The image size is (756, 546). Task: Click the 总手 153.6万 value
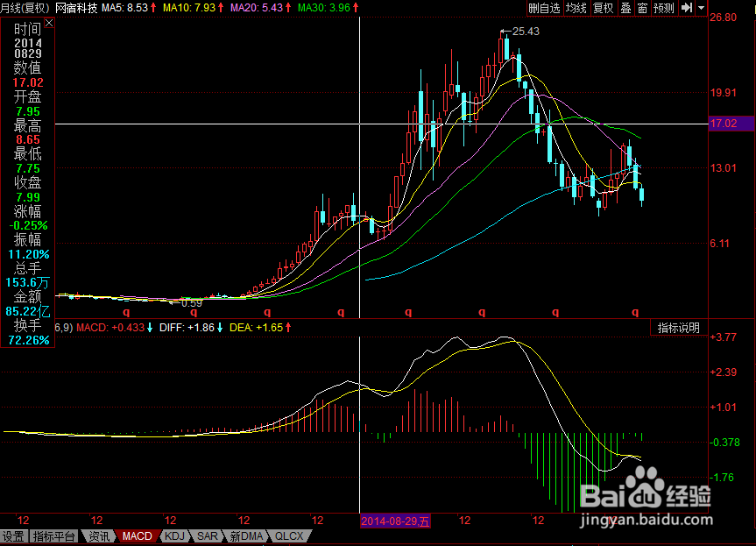click(27, 283)
